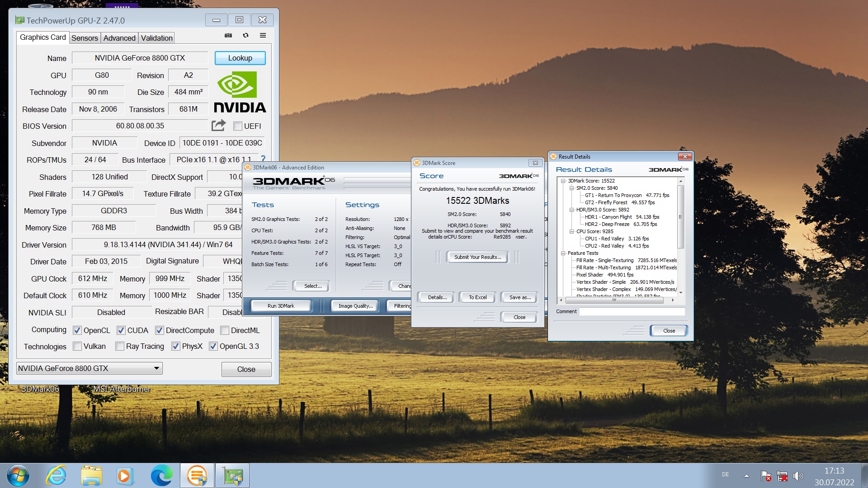Open Internet Explorer from the taskbar

tap(57, 476)
